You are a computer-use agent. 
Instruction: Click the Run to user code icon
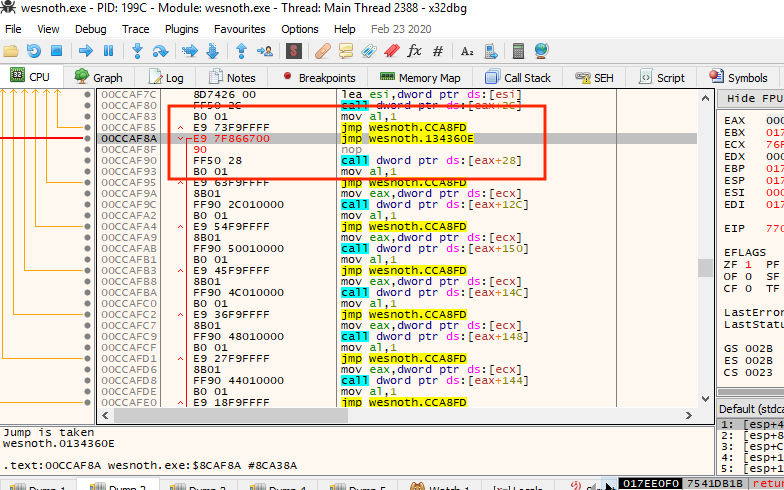pyautogui.click(x=265, y=50)
